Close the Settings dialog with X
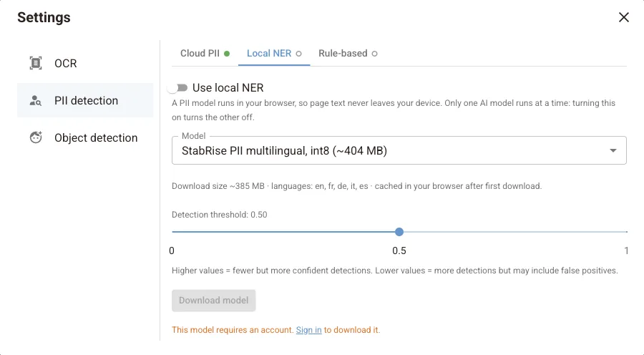Screen dimensions: 644x355 (x=623, y=17)
